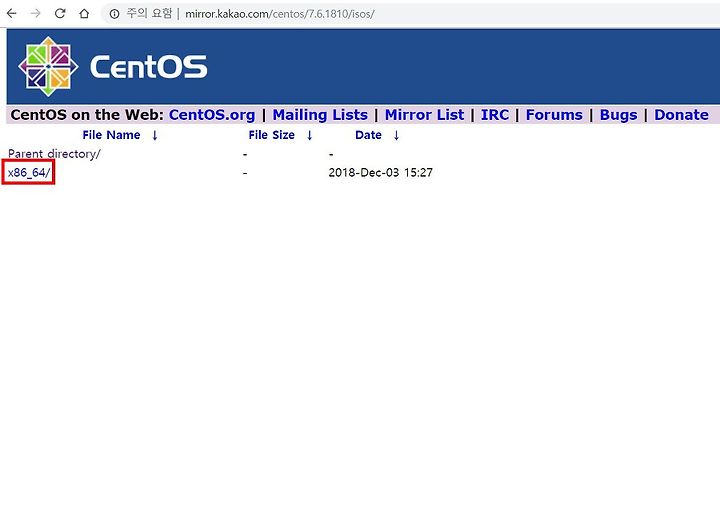Sort listing by File Size header
720x520 pixels.
[271, 135]
